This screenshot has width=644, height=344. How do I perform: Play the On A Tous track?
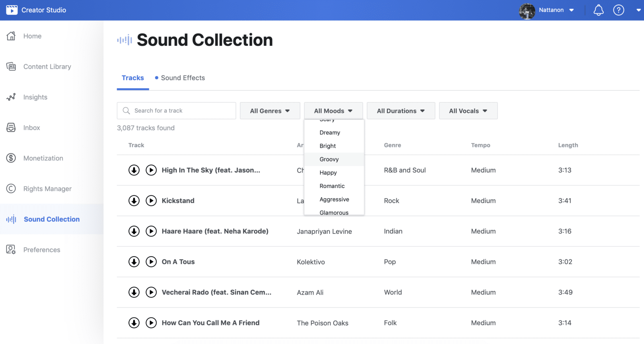[x=151, y=262]
